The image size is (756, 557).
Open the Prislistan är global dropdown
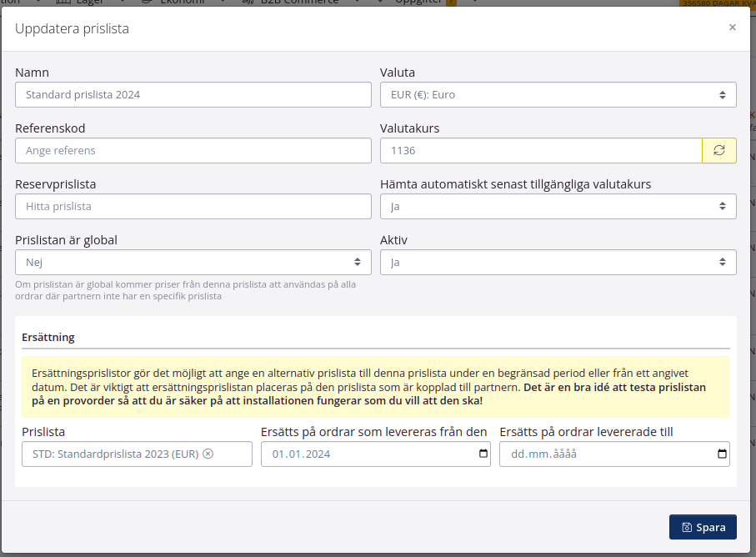pos(193,262)
